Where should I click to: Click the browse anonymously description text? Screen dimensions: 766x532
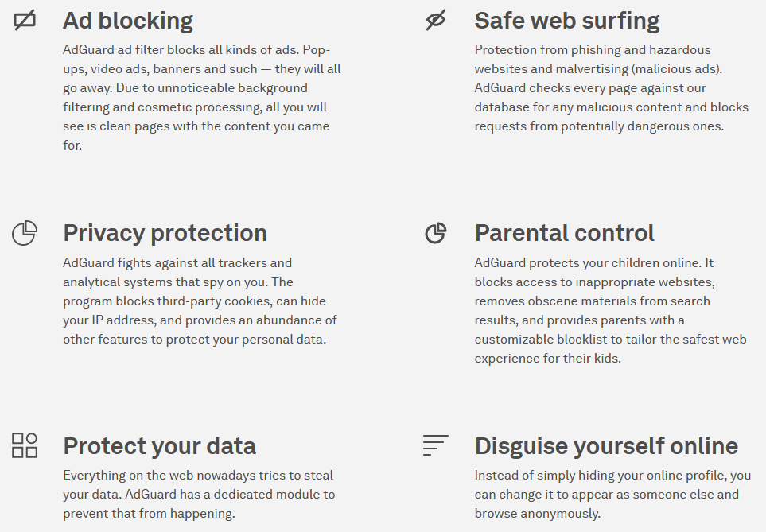612,494
